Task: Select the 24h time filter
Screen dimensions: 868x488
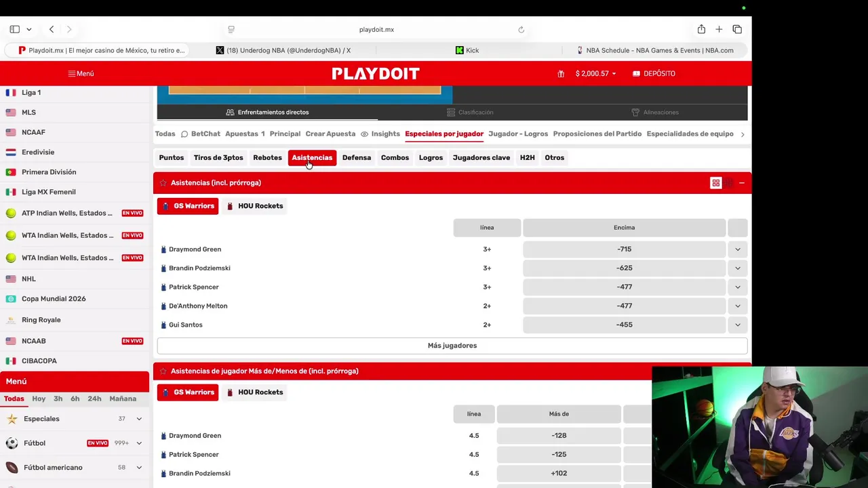Action: pyautogui.click(x=94, y=399)
